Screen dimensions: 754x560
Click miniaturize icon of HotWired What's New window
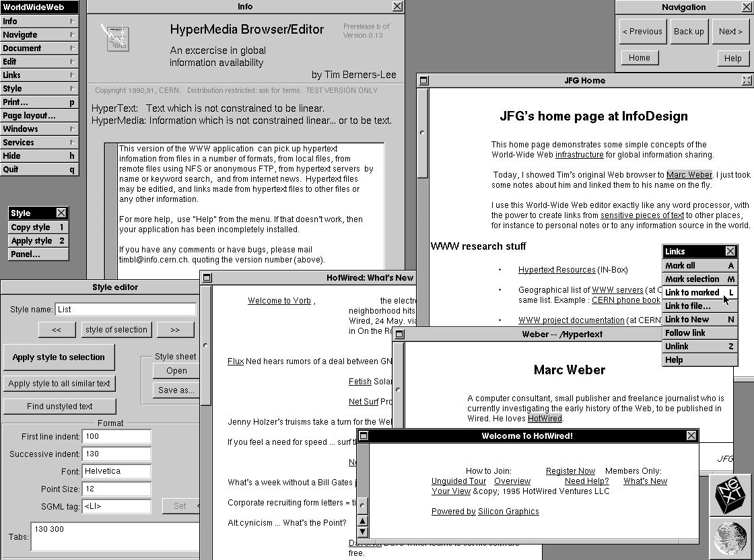click(x=207, y=277)
